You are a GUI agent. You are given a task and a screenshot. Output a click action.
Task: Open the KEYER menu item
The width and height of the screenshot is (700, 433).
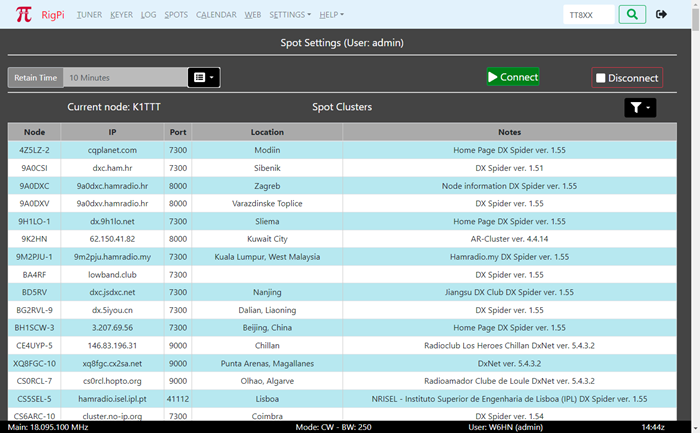[x=121, y=15]
